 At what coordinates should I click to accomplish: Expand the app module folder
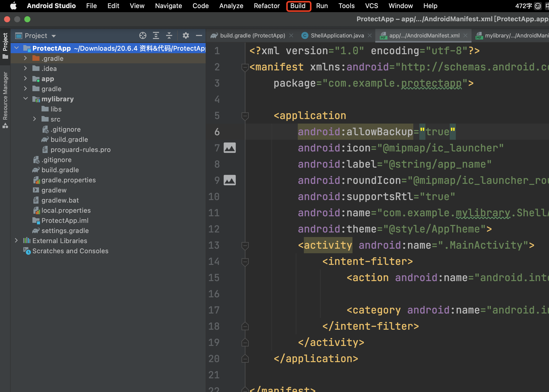tap(25, 79)
